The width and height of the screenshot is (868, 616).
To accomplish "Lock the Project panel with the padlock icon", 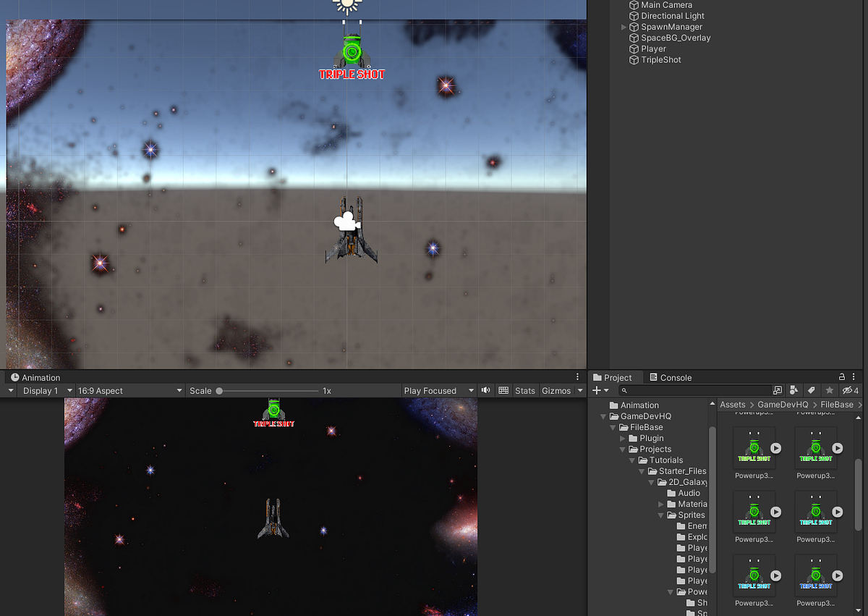I will (x=842, y=377).
